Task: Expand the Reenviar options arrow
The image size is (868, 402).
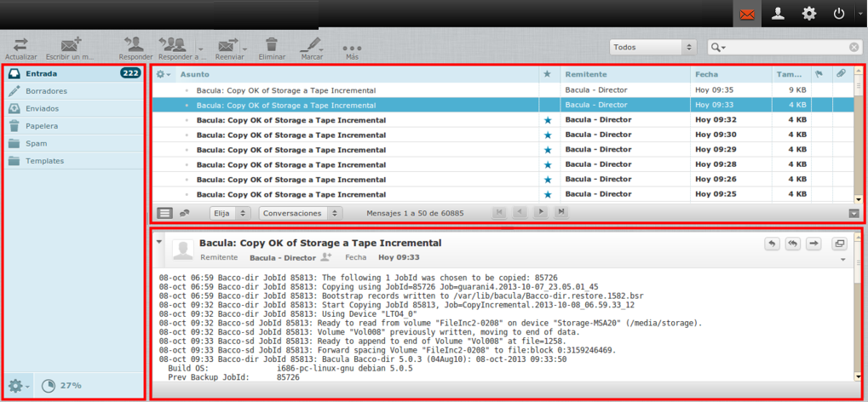Action: (x=244, y=49)
